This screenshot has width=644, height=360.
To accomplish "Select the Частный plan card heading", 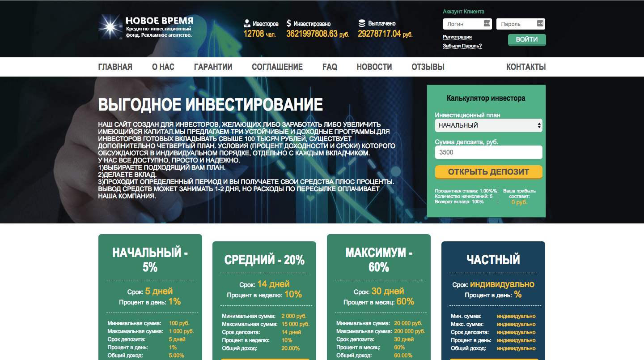I will point(493,259).
